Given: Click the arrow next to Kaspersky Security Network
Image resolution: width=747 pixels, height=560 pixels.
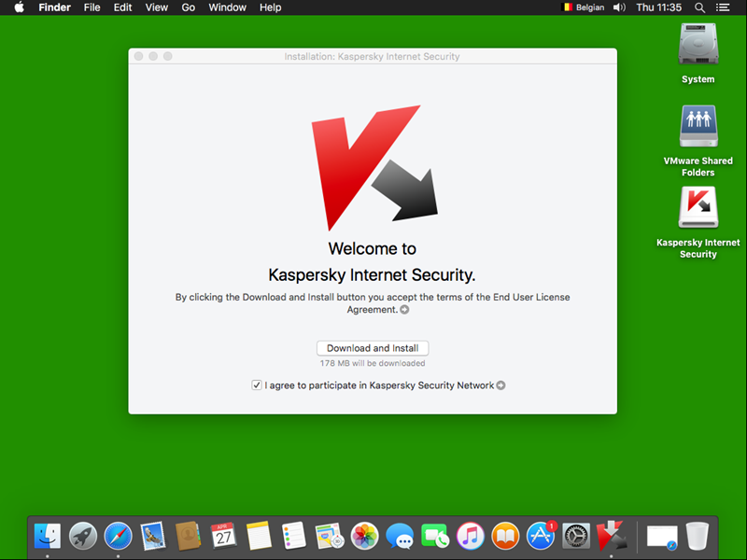Looking at the screenshot, I should pyautogui.click(x=501, y=385).
